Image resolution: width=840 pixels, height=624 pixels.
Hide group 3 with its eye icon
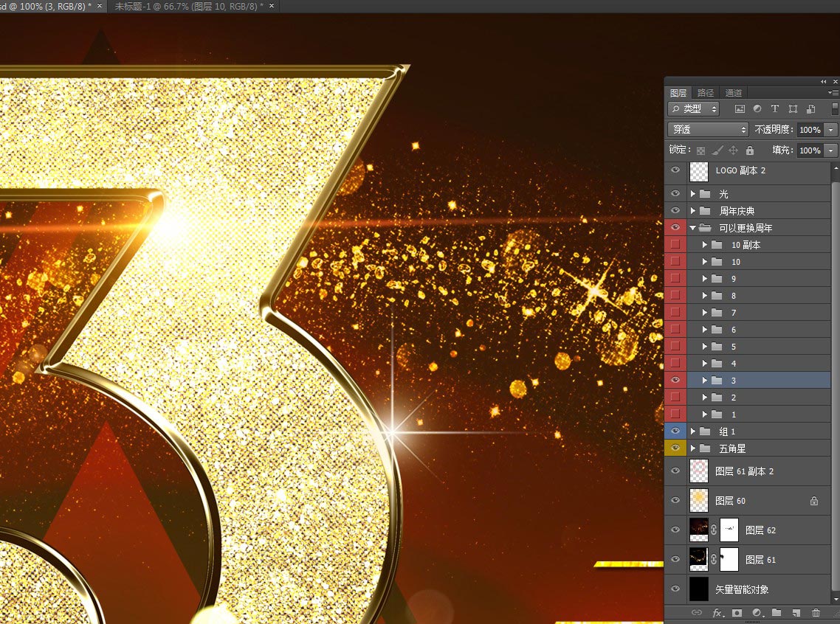click(x=675, y=380)
